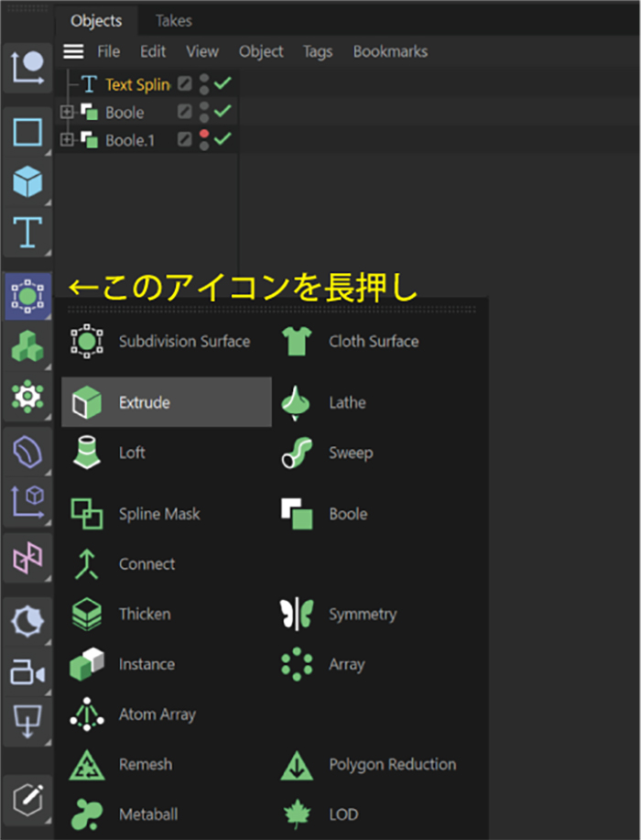The image size is (641, 840).
Task: Click the Camera sidebar icon
Action: click(27, 672)
